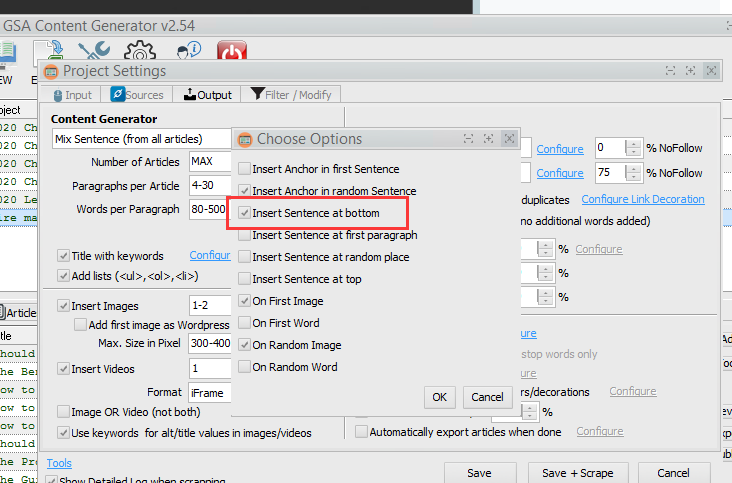
Task: Enable On First Word checkbox
Action: pyautogui.click(x=244, y=322)
